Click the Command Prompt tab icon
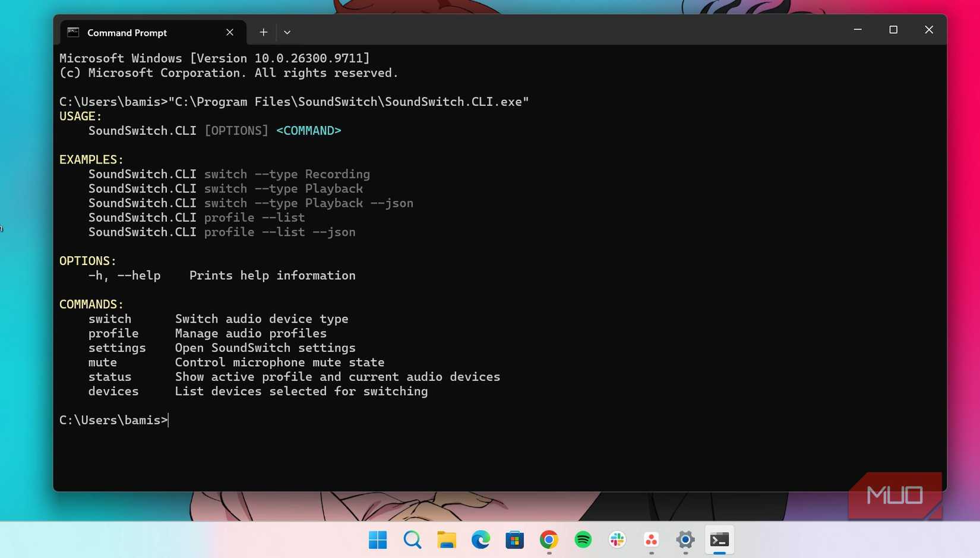Image resolution: width=980 pixels, height=558 pixels. pos(73,32)
